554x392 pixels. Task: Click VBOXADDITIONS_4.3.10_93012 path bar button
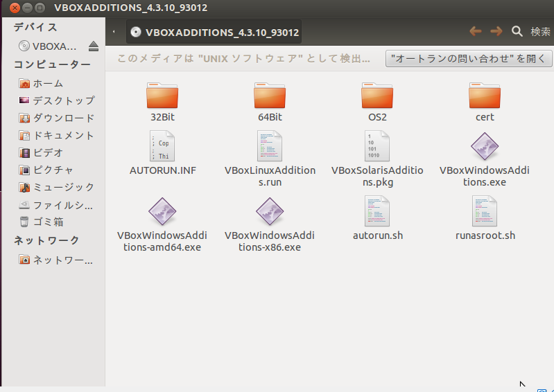click(x=214, y=32)
